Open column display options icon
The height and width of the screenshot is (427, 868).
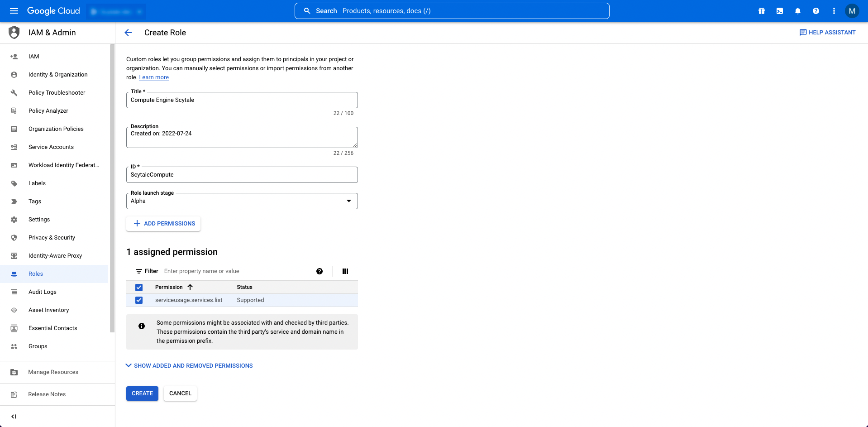click(x=345, y=271)
